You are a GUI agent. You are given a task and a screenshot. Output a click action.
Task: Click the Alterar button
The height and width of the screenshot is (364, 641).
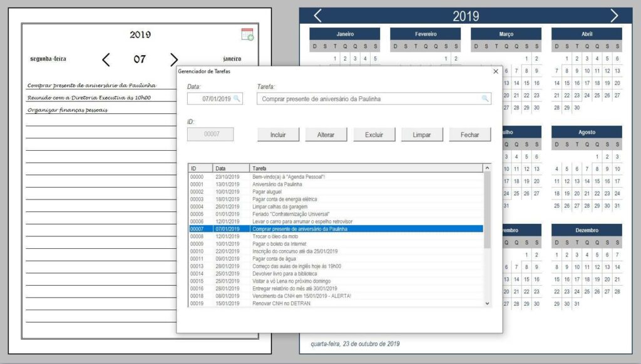point(326,134)
